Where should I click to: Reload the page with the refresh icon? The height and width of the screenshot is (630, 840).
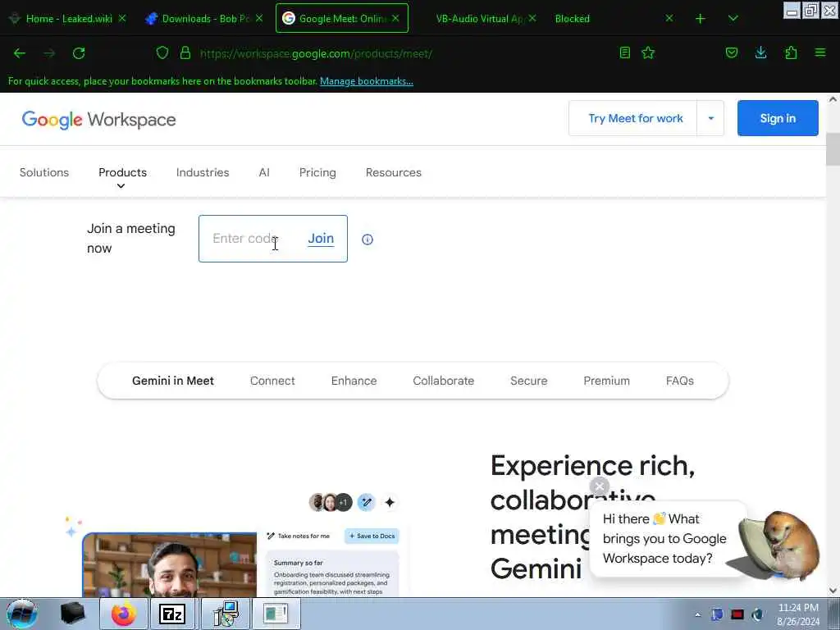pyautogui.click(x=79, y=53)
